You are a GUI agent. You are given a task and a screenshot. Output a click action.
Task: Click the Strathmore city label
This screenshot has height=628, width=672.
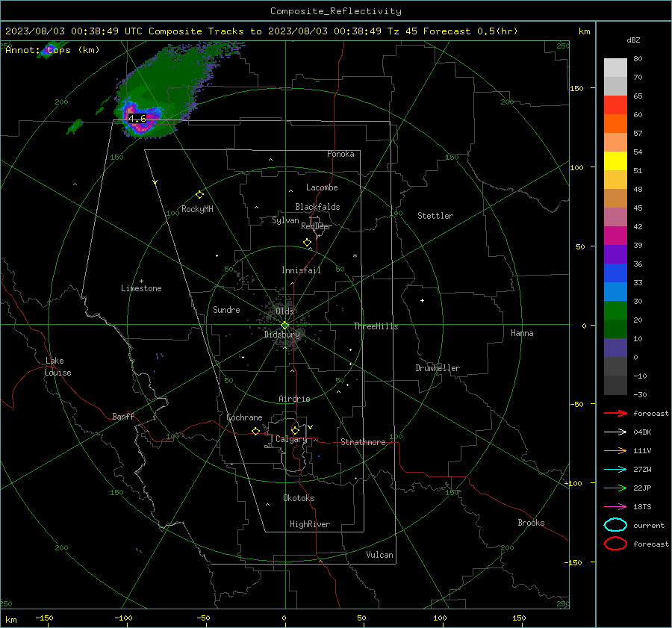click(363, 442)
